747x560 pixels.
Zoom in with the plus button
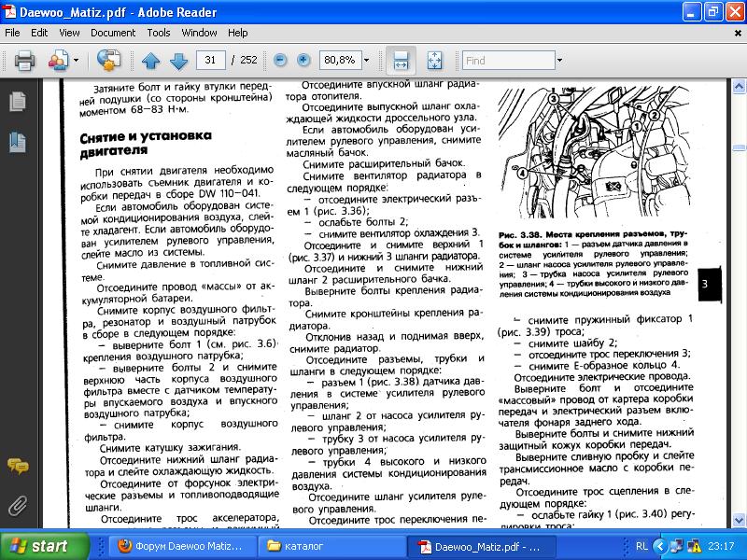[x=303, y=60]
